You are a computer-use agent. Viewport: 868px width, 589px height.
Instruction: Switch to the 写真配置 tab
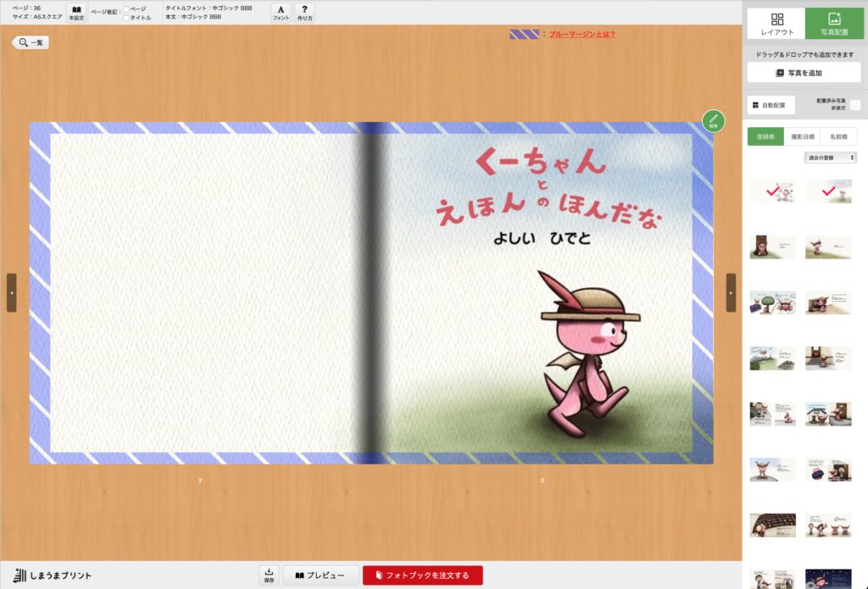(x=834, y=24)
